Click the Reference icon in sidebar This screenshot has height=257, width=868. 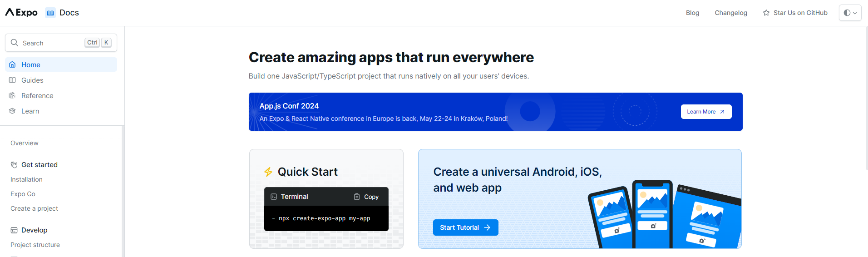pos(12,95)
